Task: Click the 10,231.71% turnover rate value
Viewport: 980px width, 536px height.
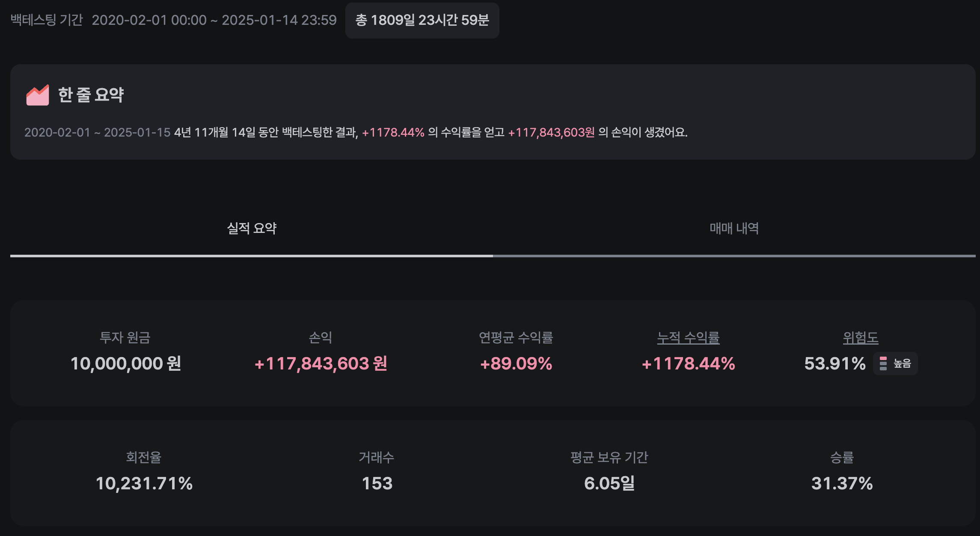Action: [144, 483]
